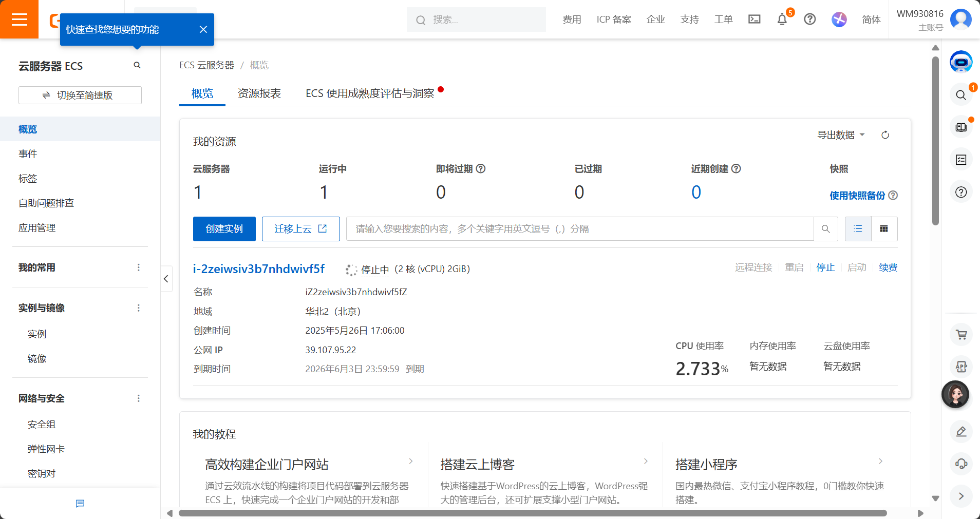Click the horizontal scrollbar at bottom
Screen dimensions: 980x519
pos(532,513)
